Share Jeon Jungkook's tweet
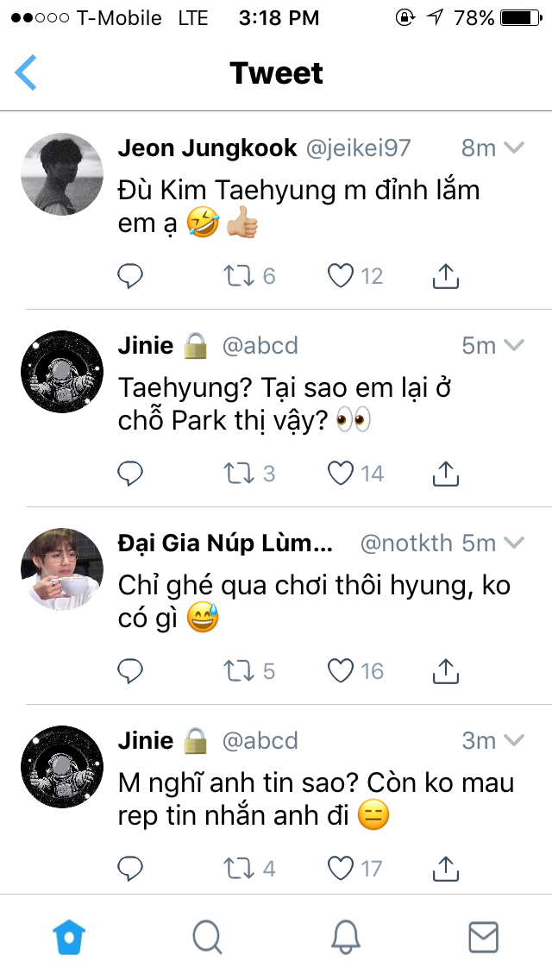 444,276
